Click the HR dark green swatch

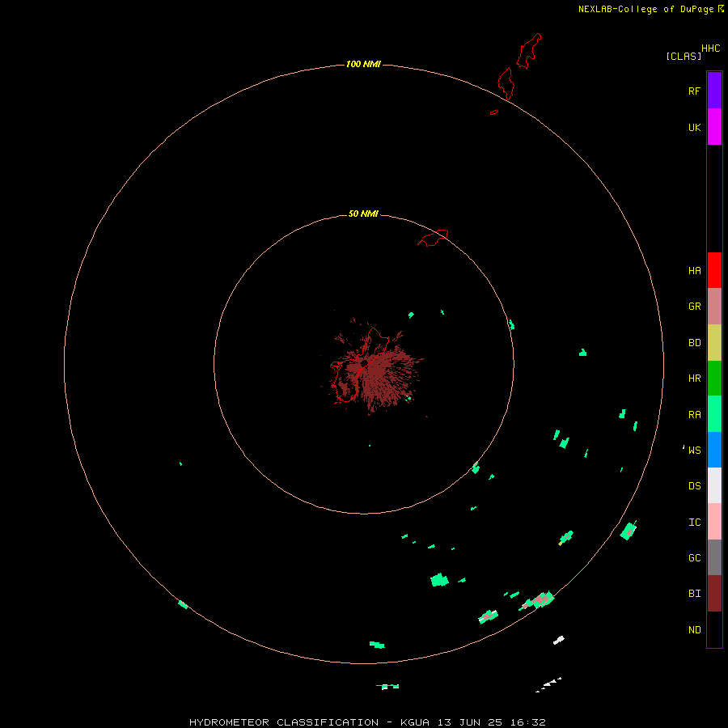[714, 378]
